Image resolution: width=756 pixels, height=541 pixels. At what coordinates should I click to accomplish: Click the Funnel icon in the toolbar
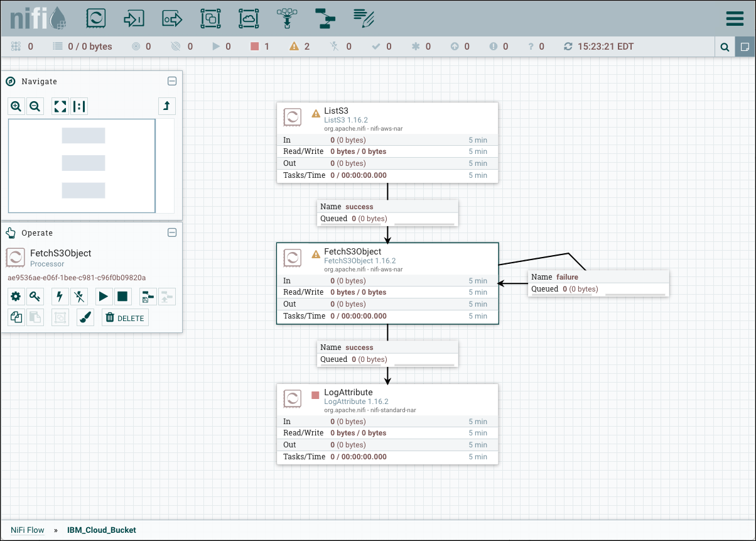pyautogui.click(x=287, y=18)
